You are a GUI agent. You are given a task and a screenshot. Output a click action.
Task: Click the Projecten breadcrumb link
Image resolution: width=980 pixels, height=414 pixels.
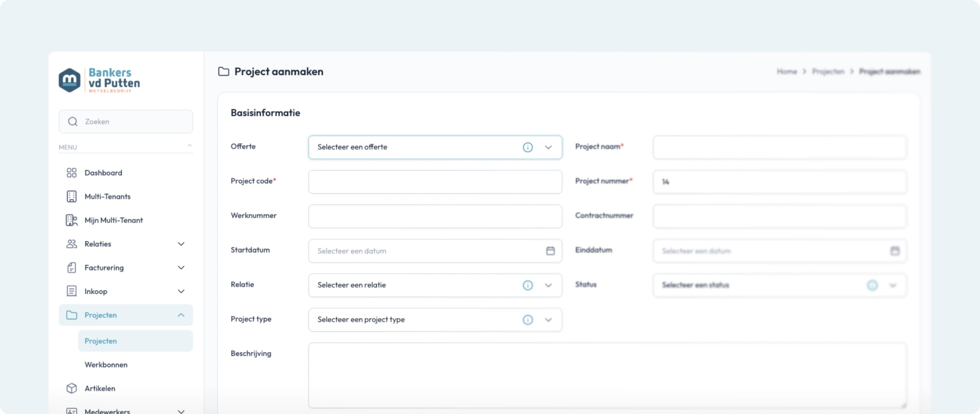click(x=828, y=71)
